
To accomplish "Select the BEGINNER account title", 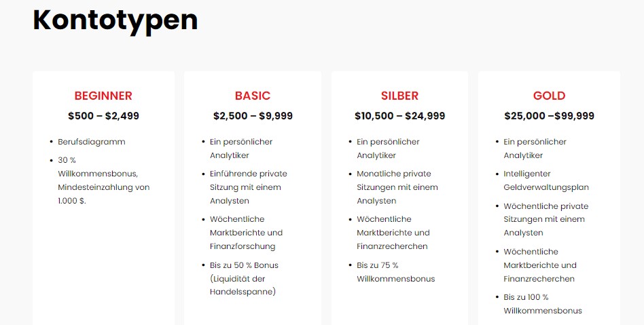I will pos(103,96).
